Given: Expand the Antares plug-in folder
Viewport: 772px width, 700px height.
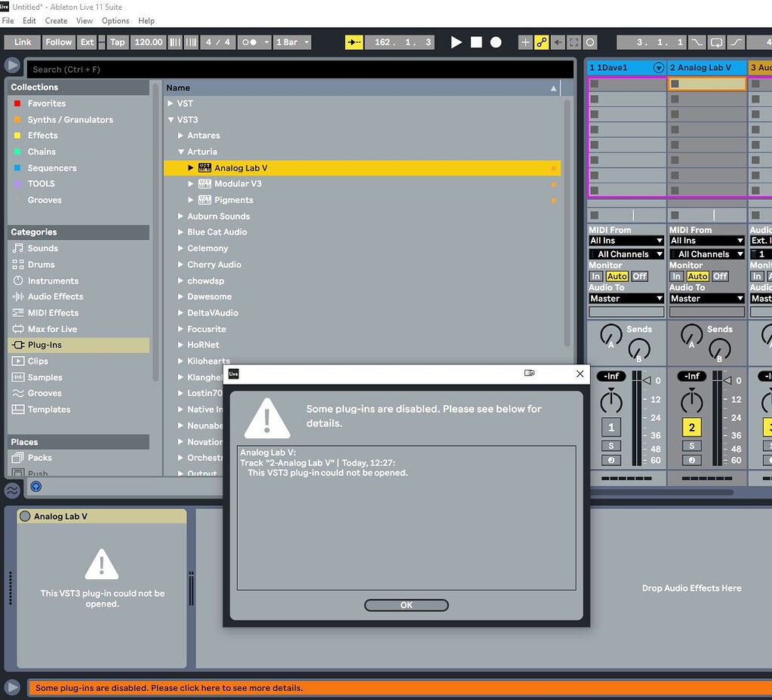Looking at the screenshot, I should [181, 136].
